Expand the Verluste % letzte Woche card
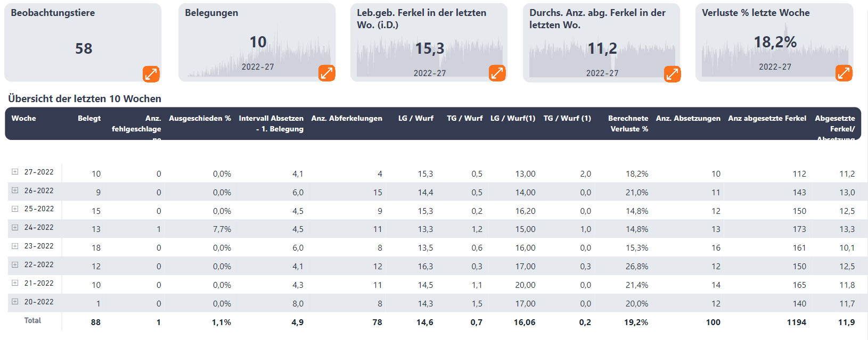The height and width of the screenshot is (340, 868). (844, 73)
